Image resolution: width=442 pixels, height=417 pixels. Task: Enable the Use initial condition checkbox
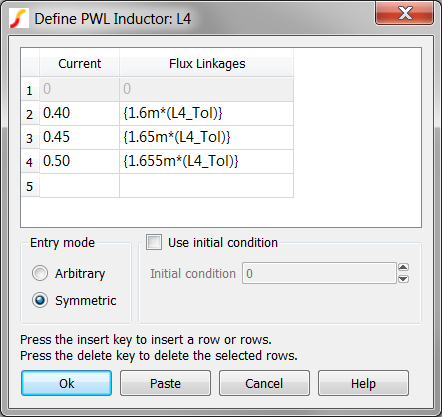154,242
